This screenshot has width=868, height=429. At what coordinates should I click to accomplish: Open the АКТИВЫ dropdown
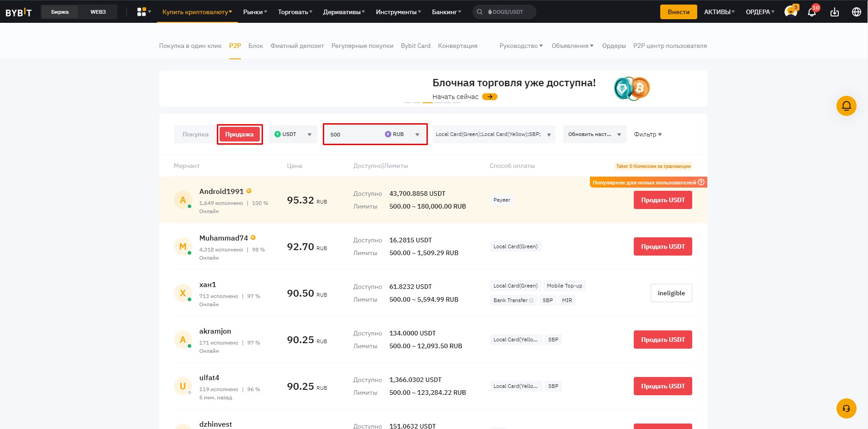click(x=719, y=12)
